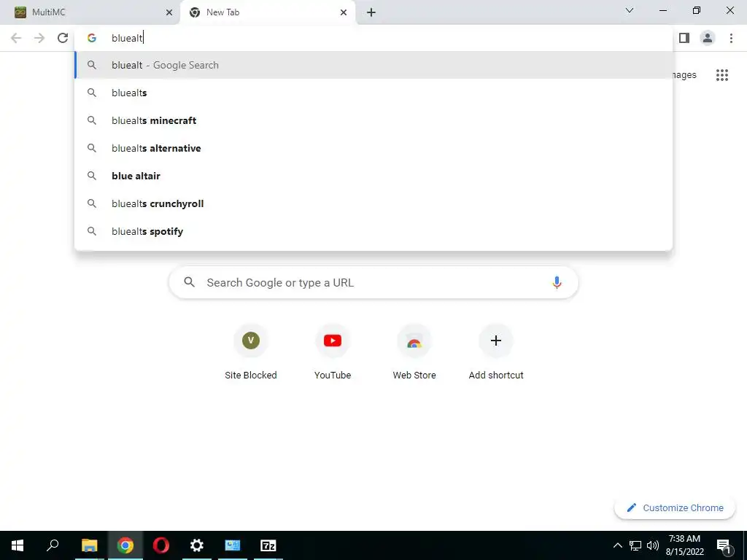Open the notification center

(724, 545)
